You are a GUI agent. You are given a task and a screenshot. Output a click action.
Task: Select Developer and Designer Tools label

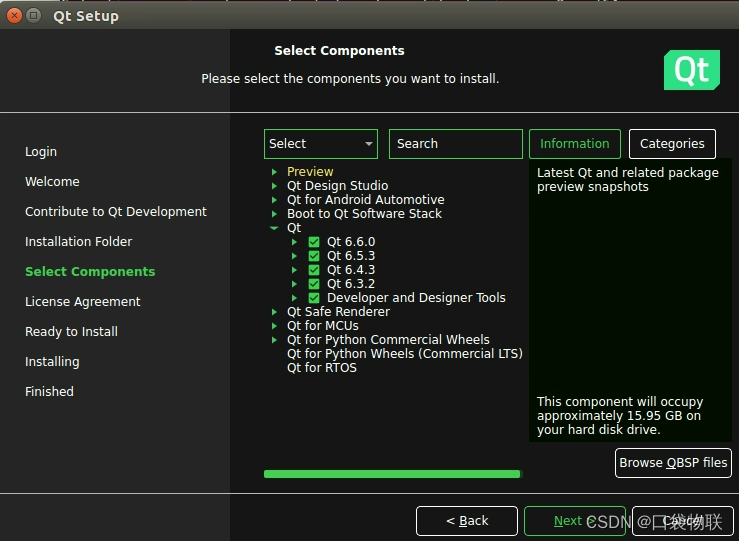click(x=416, y=298)
